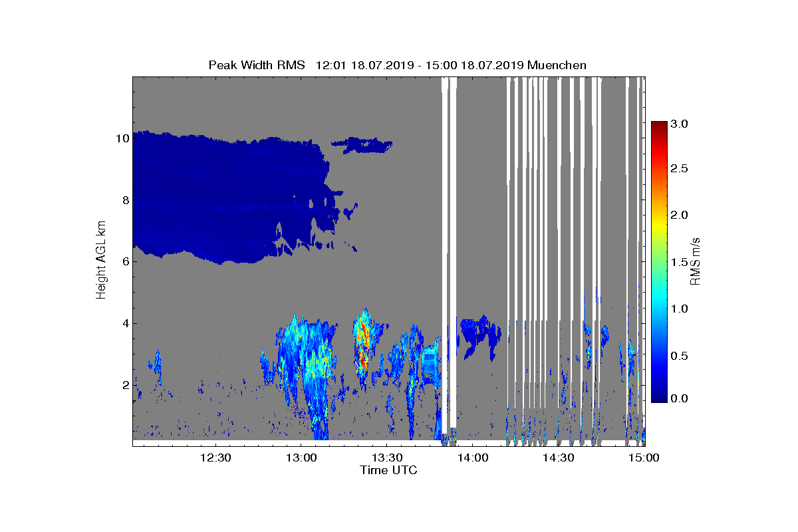This screenshot has width=798, height=532.
Task: Click the 14:30 time tick label
Action: (x=559, y=458)
